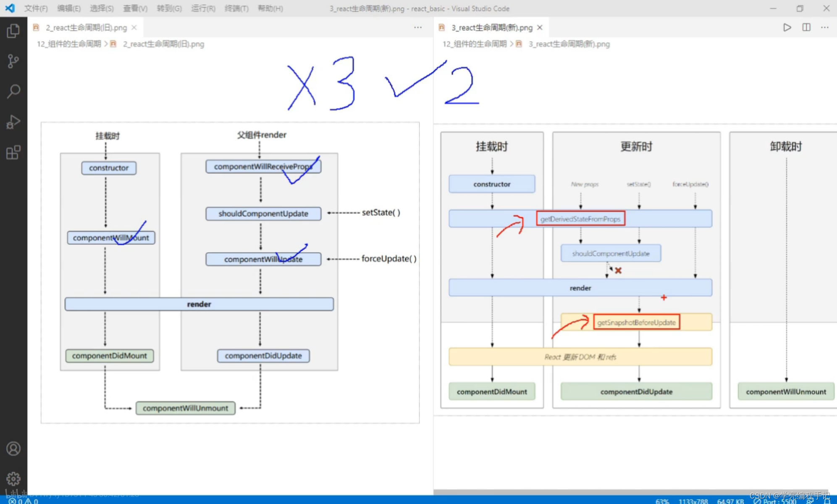Open the 帮助(H) menu
The image size is (837, 504).
(x=270, y=8)
